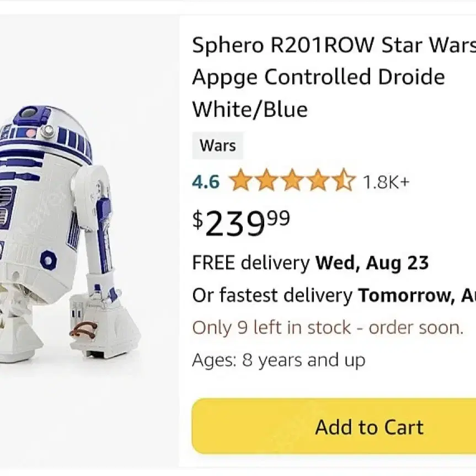Click the third gold rating star
The width and height of the screenshot is (476, 476).
coord(292,180)
